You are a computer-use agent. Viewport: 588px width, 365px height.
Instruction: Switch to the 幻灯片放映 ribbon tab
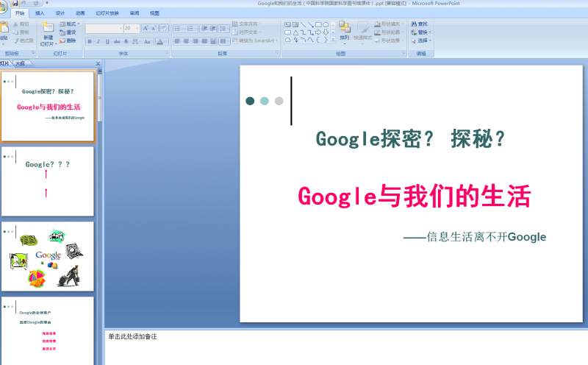(x=107, y=13)
